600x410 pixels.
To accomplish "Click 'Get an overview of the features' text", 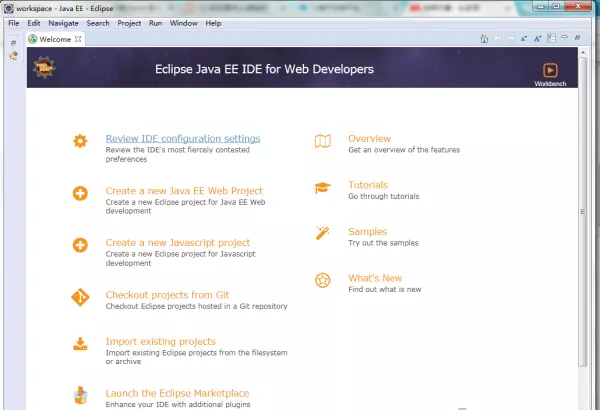I will tap(404, 150).
